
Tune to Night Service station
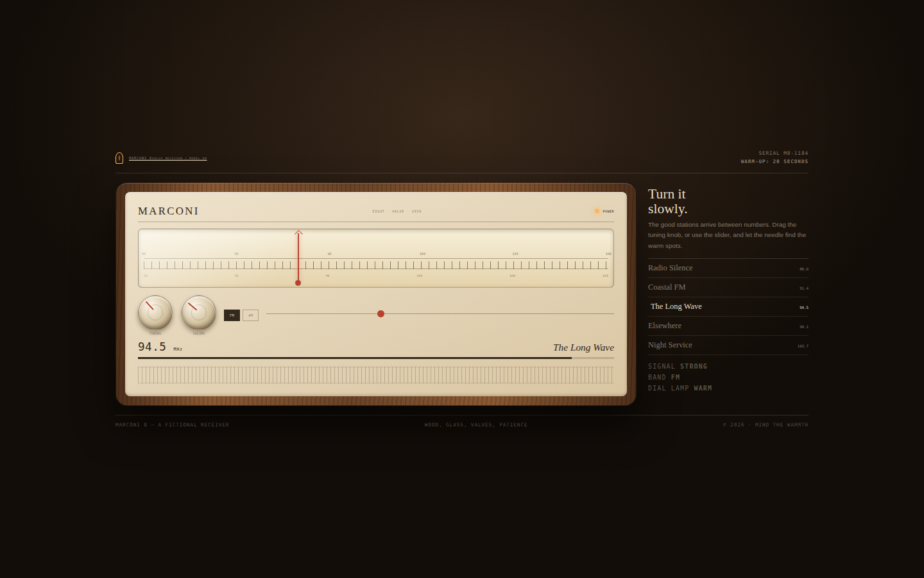[728, 346]
